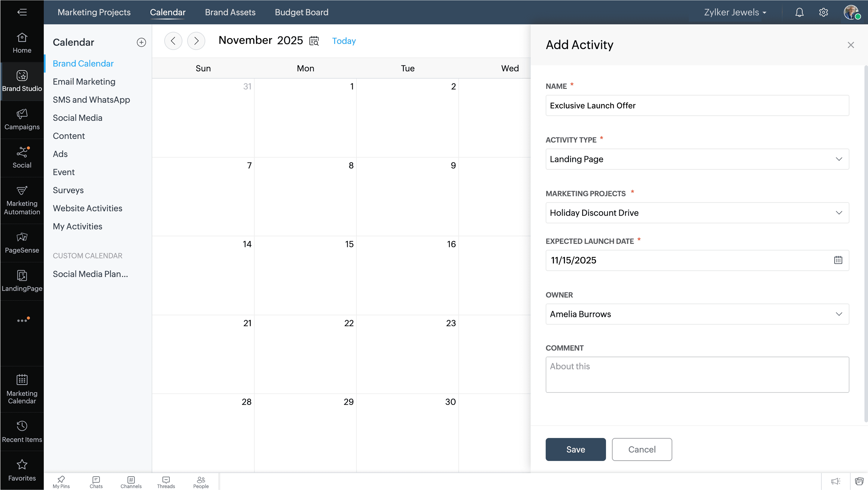Open Marketing Automation in sidebar
Screen dimensions: 868x490
(x=22, y=200)
